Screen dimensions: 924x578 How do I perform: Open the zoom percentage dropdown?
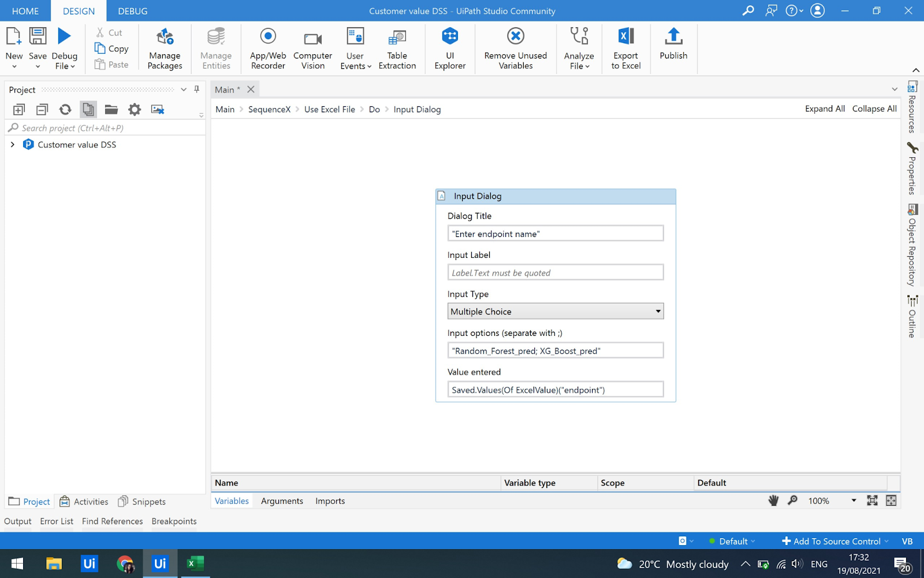(x=854, y=501)
